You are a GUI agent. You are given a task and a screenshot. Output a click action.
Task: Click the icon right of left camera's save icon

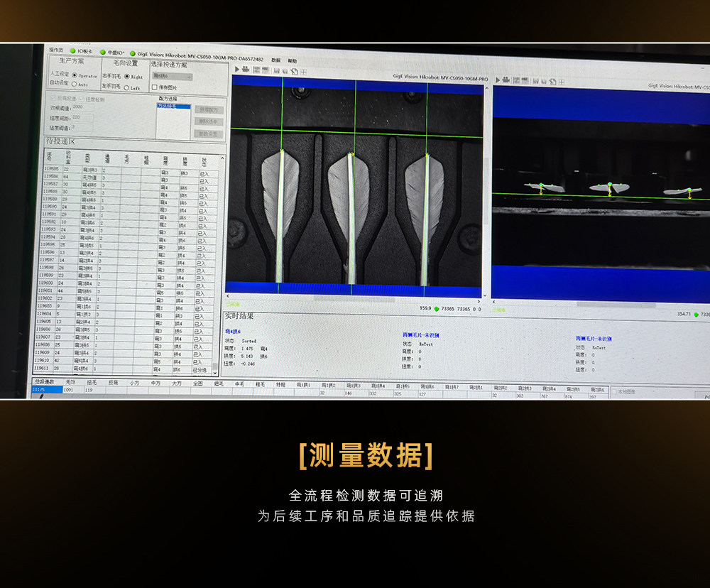(285, 71)
